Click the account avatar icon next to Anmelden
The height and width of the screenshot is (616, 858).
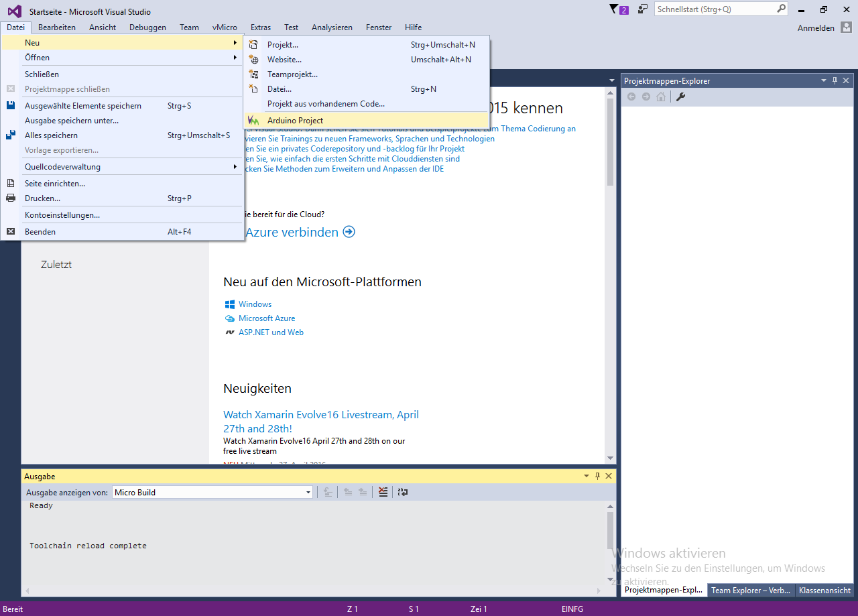point(846,27)
